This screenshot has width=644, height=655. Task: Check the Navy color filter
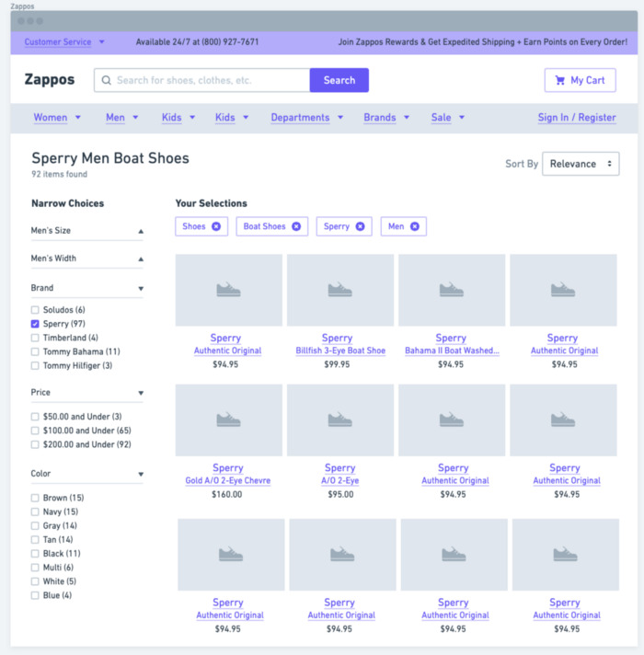tap(35, 511)
